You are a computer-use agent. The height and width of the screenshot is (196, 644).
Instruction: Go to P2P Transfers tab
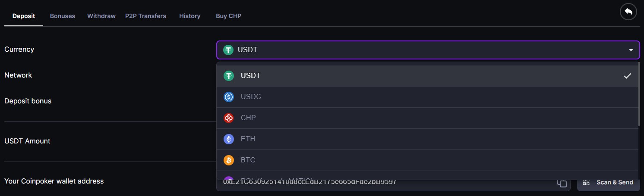click(x=145, y=16)
